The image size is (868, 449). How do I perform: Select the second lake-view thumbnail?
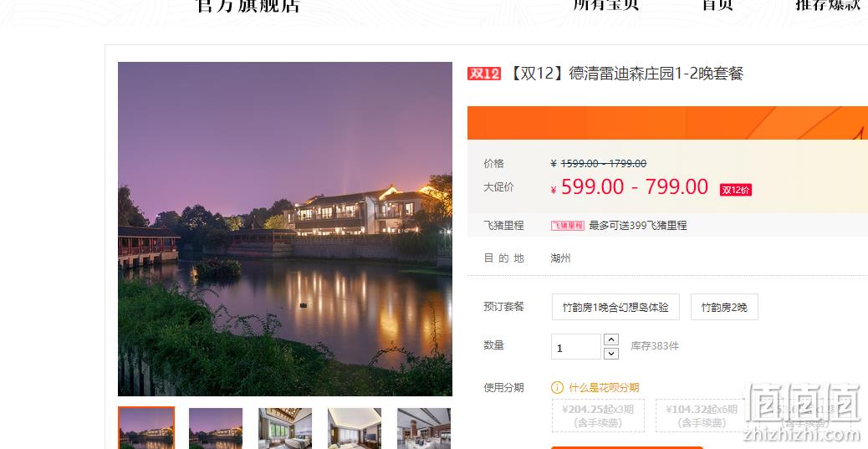216,429
